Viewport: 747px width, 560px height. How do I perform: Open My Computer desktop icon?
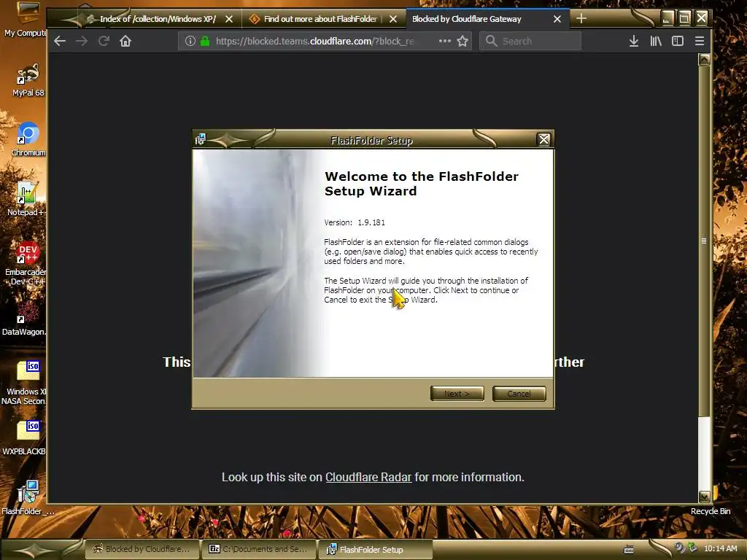tap(26, 19)
